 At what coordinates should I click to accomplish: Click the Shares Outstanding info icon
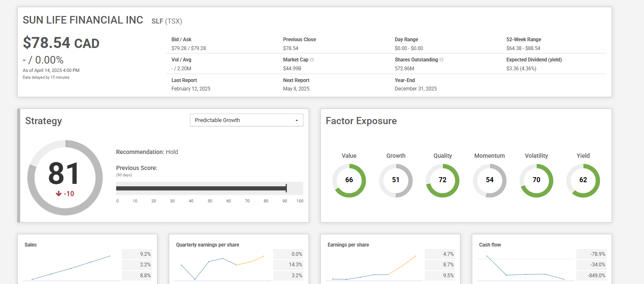(x=442, y=60)
